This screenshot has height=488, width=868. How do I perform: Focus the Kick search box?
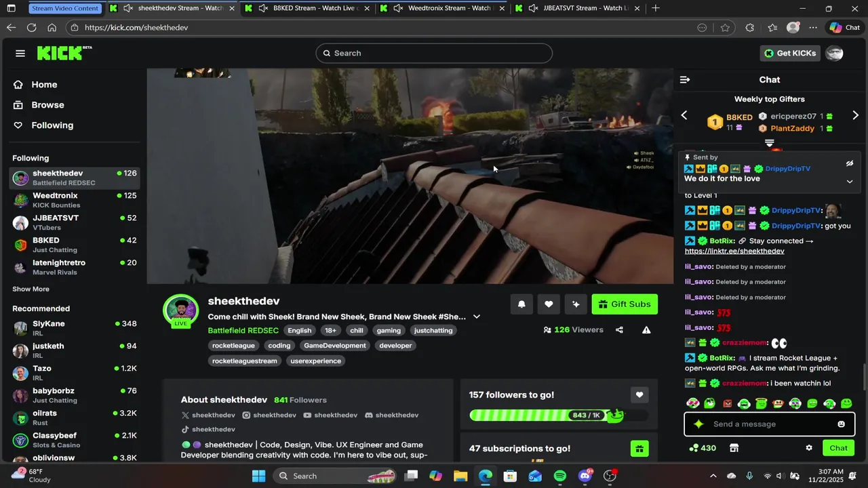(x=434, y=54)
